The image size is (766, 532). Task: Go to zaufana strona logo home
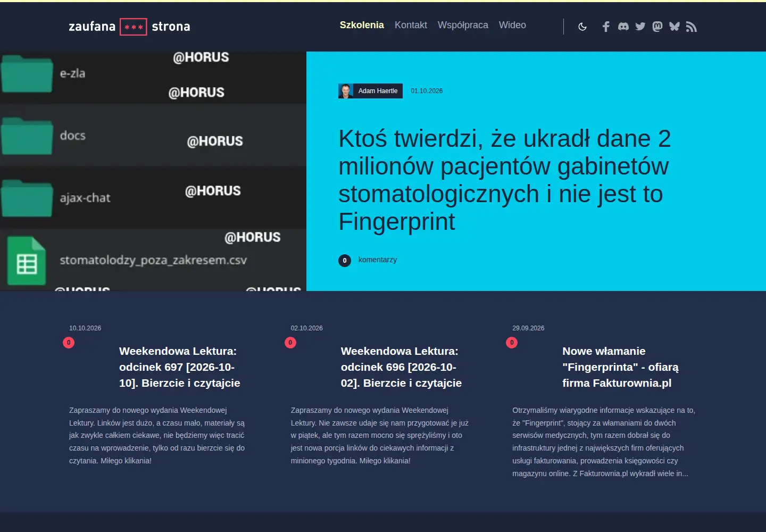pos(129,27)
